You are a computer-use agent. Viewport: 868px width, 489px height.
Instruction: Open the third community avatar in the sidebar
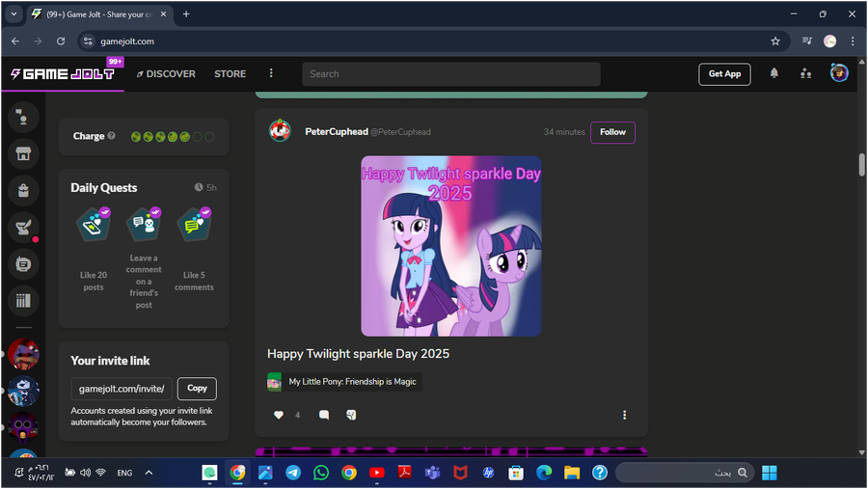click(x=23, y=427)
